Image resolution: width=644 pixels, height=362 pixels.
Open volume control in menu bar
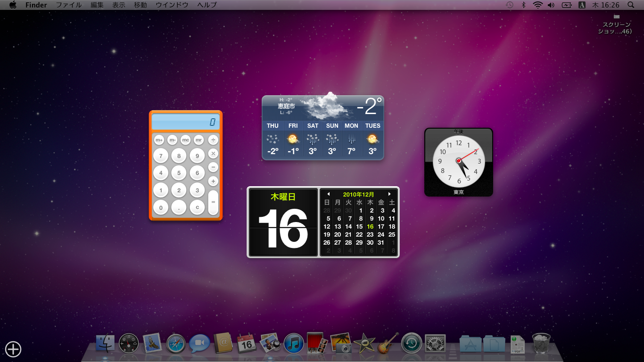[551, 5]
